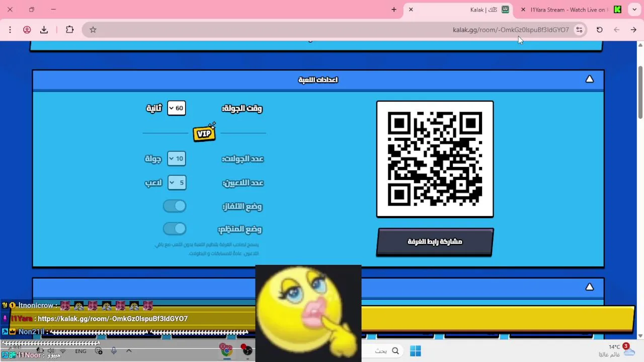Screen dimensions: 644x362
Task: Click the microphone tray icon
Action: coord(114,351)
